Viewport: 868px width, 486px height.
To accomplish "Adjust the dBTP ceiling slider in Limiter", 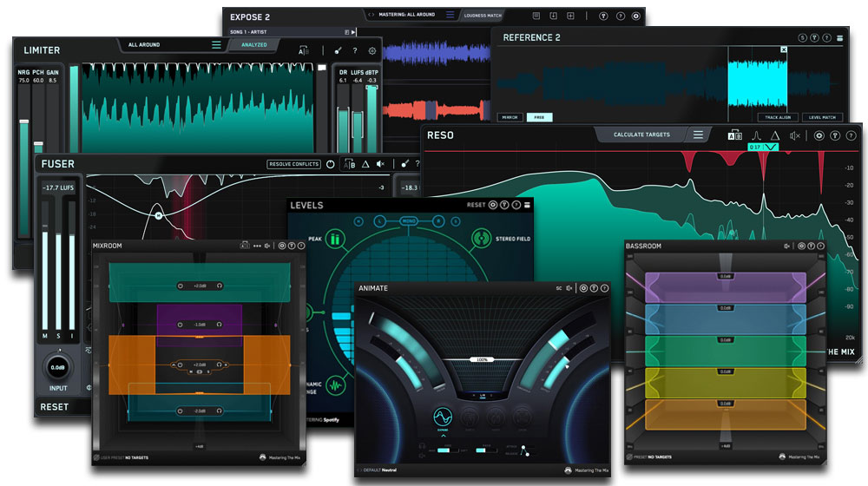I will coord(372,88).
